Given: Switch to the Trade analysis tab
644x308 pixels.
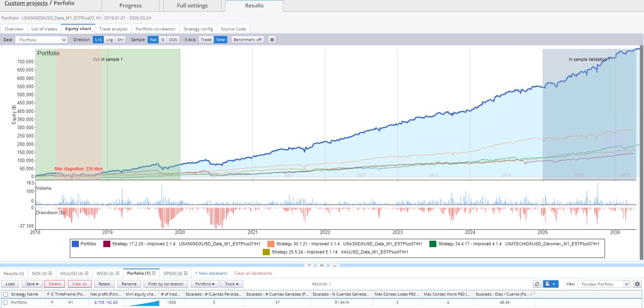Looking at the screenshot, I should pos(113,29).
